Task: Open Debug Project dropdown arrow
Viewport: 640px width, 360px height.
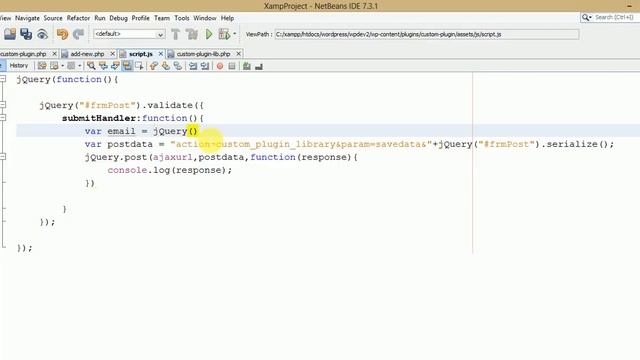Action: tap(235, 34)
